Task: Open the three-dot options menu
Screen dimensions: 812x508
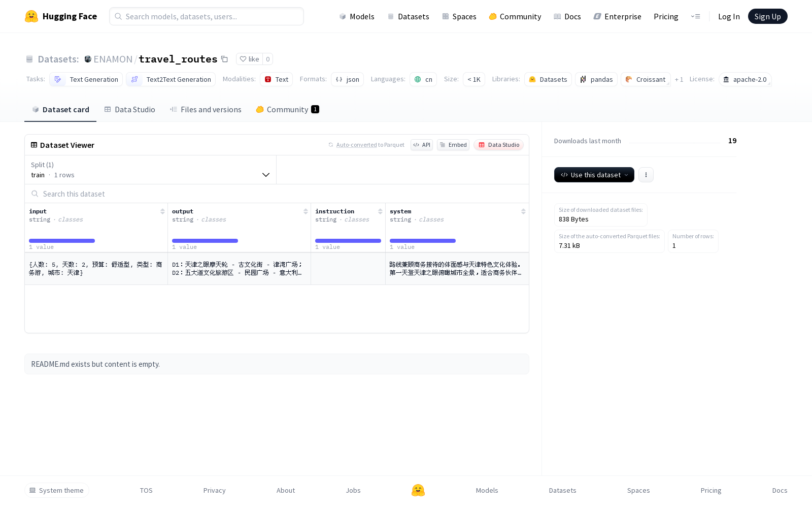Action: coord(646,175)
